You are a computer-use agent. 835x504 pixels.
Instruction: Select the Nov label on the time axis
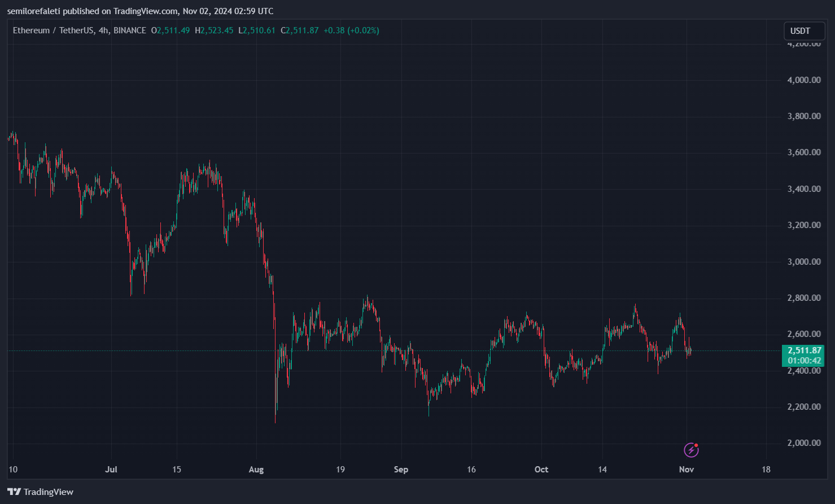point(686,469)
